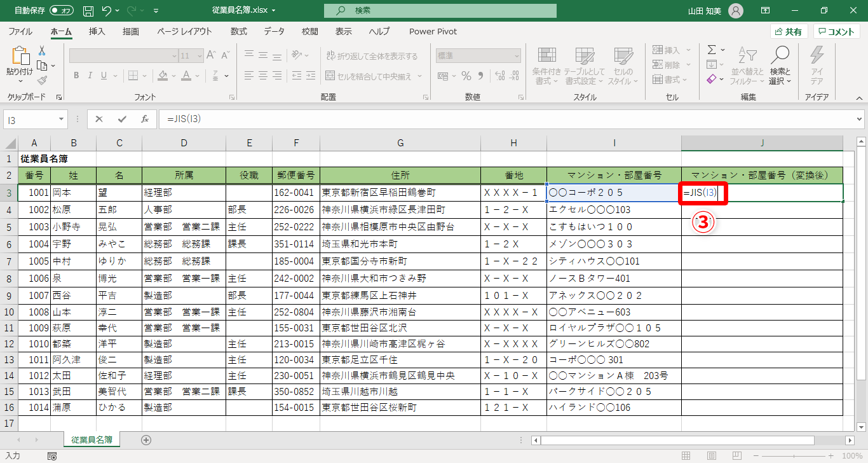
Task: Decrease the indent level
Action: pyautogui.click(x=297, y=76)
